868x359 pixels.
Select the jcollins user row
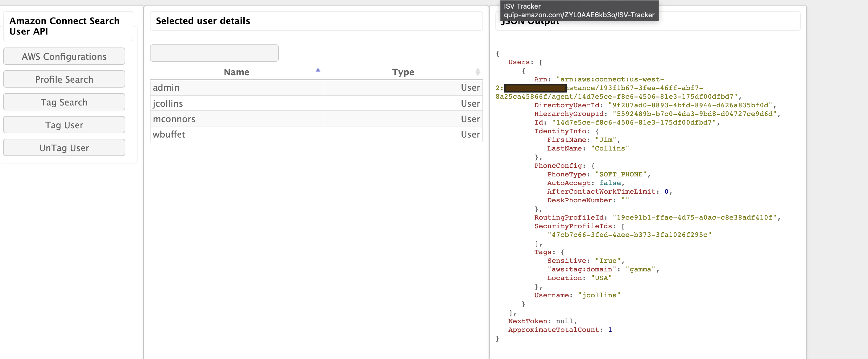[x=168, y=103]
